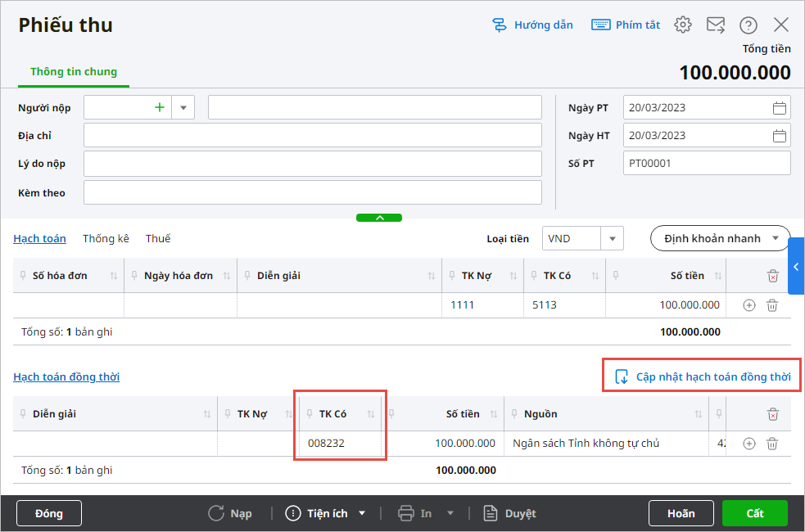Pin the Nguồn column
Image resolution: width=805 pixels, height=532 pixels.
[x=514, y=414]
